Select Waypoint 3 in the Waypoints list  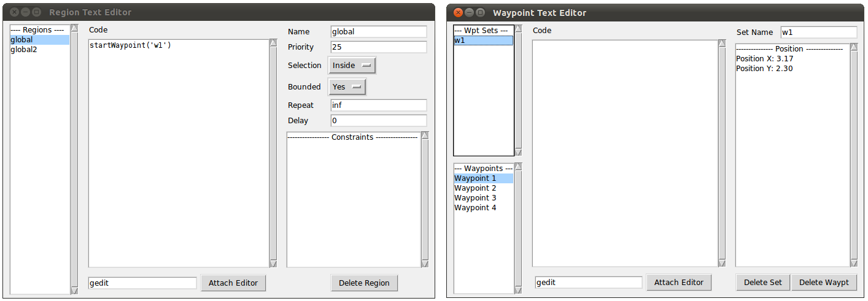tap(484, 198)
